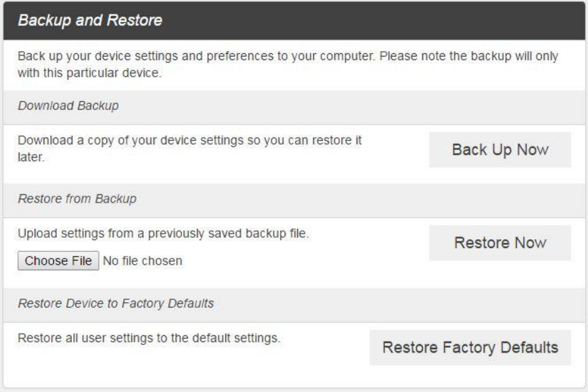The height and width of the screenshot is (392, 588).
Task: Click the 'with this particular device.' text line
Action: tap(89, 73)
